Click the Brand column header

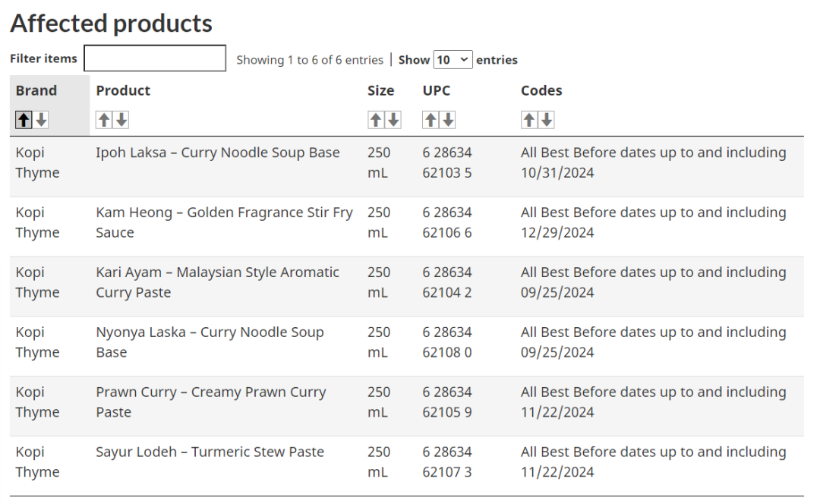(x=36, y=90)
